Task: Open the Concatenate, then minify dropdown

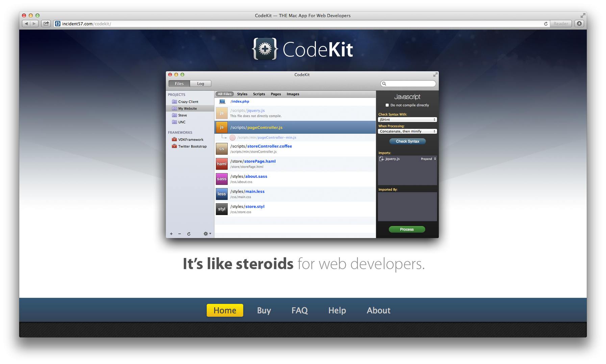Action: 407,131
